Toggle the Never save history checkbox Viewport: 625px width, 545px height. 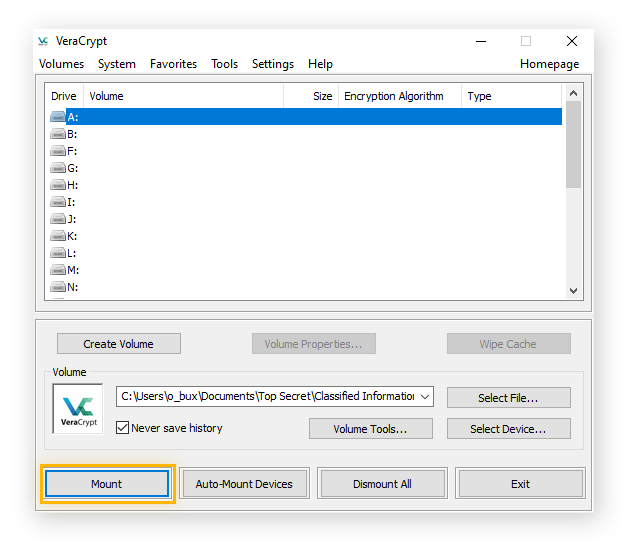click(122, 428)
